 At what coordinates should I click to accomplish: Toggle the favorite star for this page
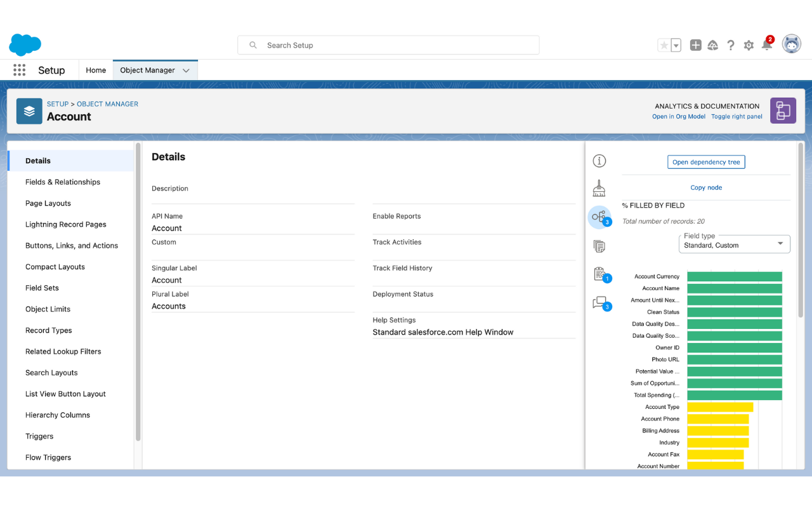coord(664,45)
